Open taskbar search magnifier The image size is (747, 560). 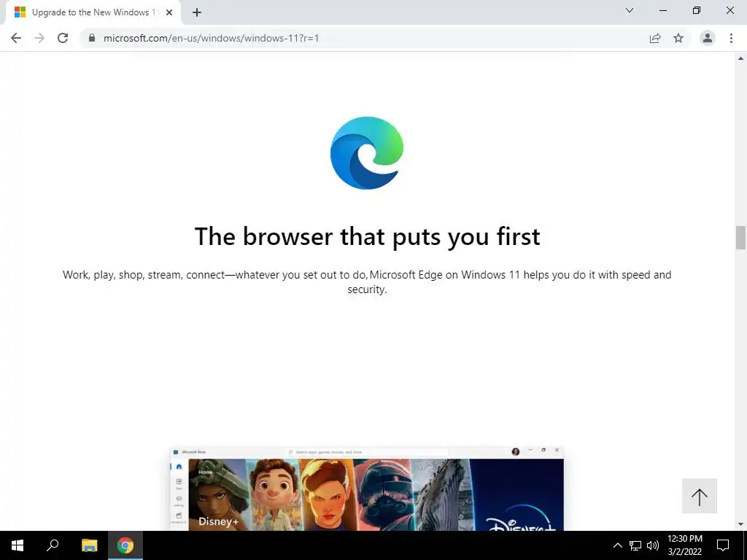pyautogui.click(x=53, y=545)
